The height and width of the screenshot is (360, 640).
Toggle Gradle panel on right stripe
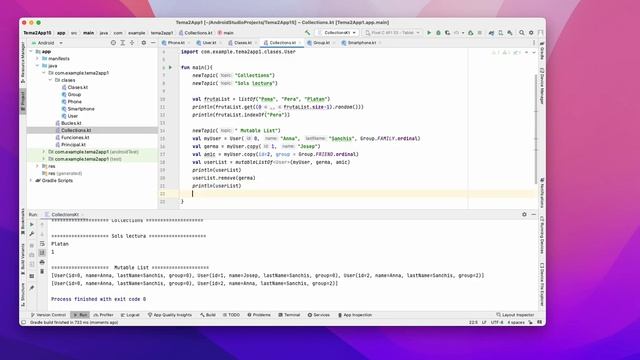click(x=542, y=51)
